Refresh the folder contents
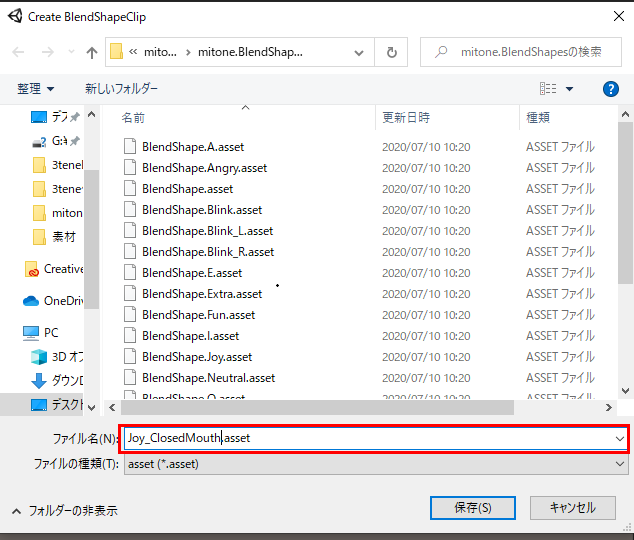This screenshot has width=634, height=540. 391,52
